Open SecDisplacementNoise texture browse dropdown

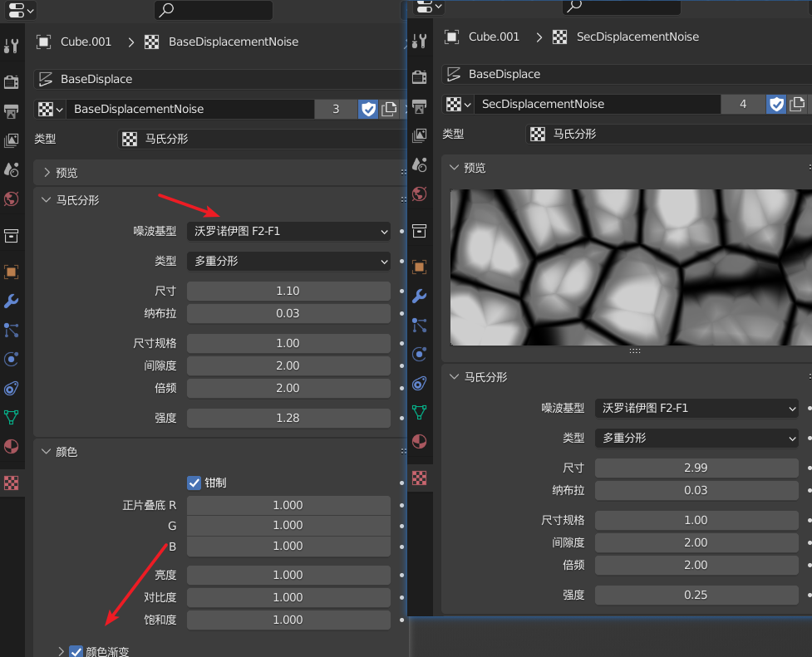[458, 104]
